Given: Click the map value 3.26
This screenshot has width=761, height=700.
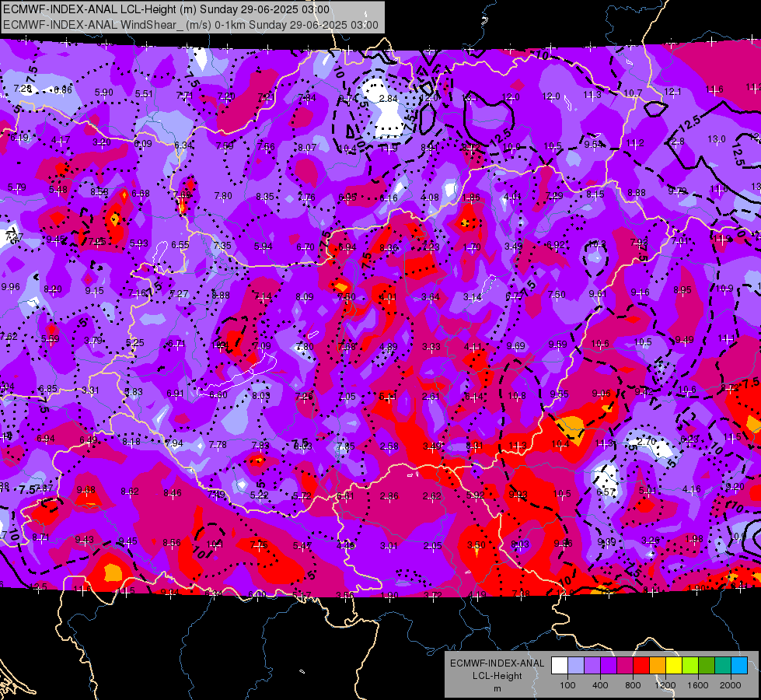Looking at the screenshot, I should coord(651,541).
